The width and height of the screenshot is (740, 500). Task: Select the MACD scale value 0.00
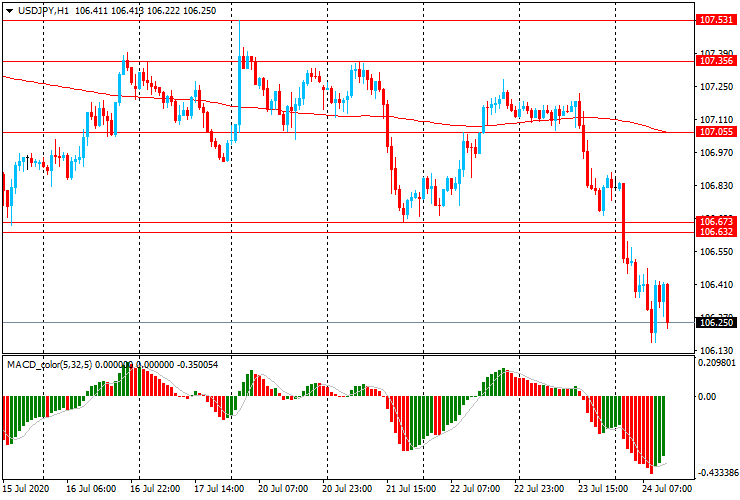point(707,397)
